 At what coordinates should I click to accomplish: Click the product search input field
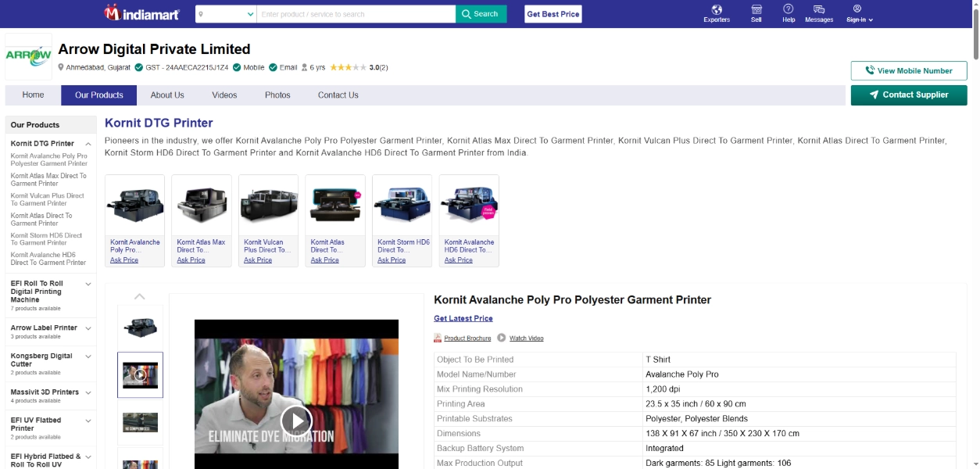point(356,14)
